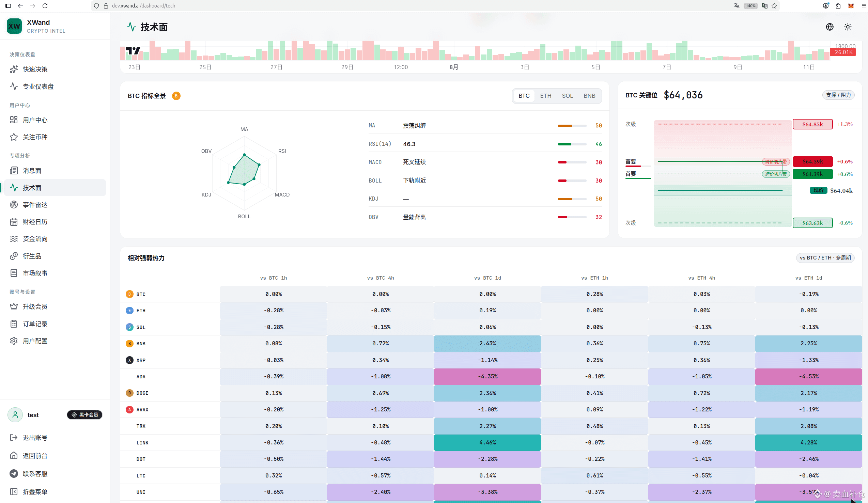Switch to the BNB indicator tab
This screenshot has height=503, width=868.
(x=589, y=96)
